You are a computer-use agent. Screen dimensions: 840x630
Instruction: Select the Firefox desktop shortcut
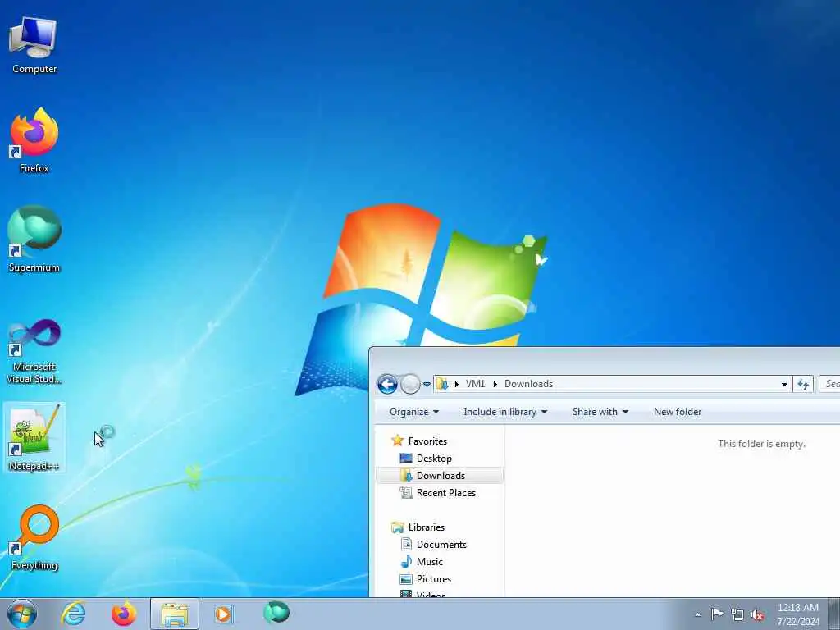pyautogui.click(x=34, y=140)
